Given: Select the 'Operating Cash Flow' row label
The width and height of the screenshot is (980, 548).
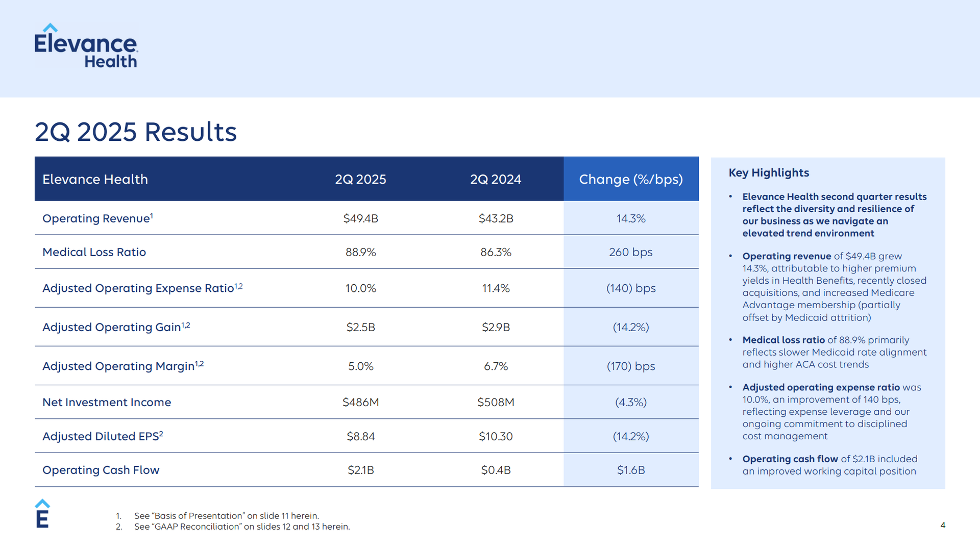Looking at the screenshot, I should [101, 470].
